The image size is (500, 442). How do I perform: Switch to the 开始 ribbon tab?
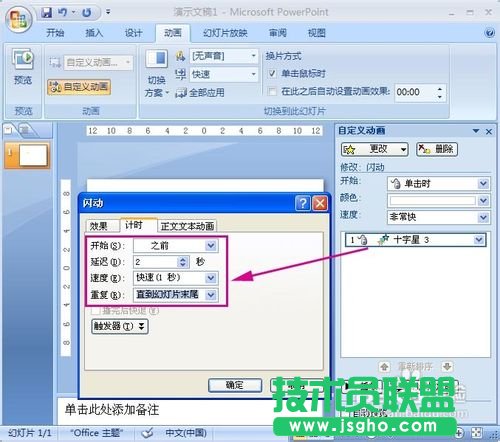tap(55, 33)
